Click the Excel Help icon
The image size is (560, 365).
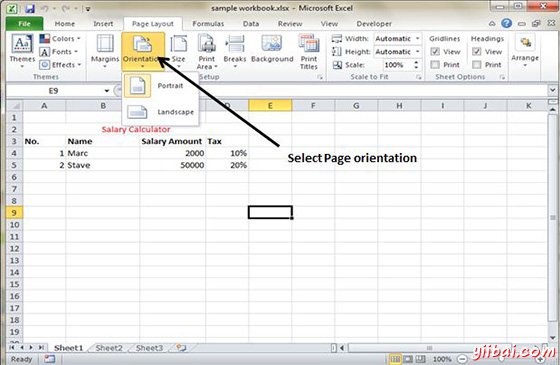(506, 24)
